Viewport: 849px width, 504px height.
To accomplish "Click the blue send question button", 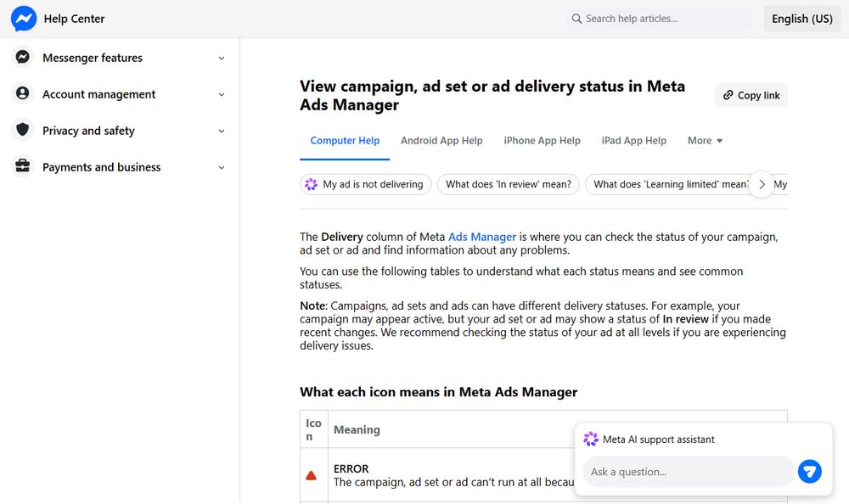I will (809, 472).
